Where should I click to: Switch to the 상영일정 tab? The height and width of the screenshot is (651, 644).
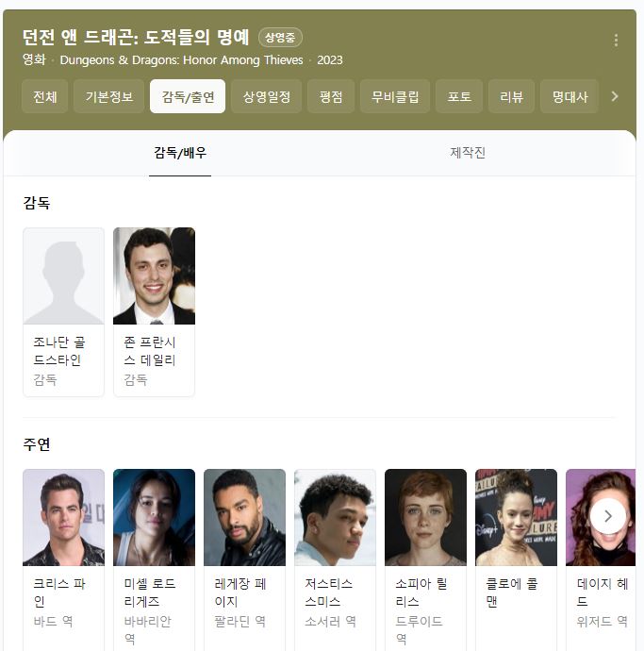tap(267, 96)
